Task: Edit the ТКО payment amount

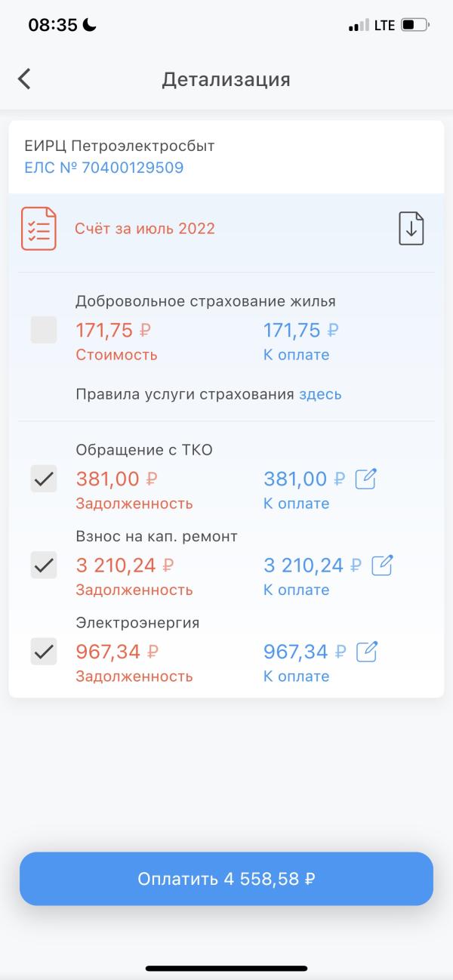Action: [366, 479]
